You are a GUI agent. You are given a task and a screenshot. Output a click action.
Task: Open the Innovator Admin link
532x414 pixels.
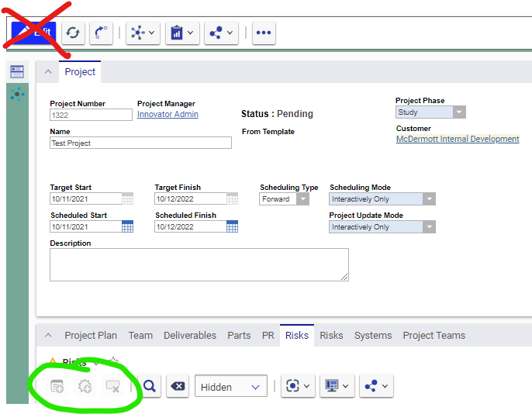click(168, 115)
